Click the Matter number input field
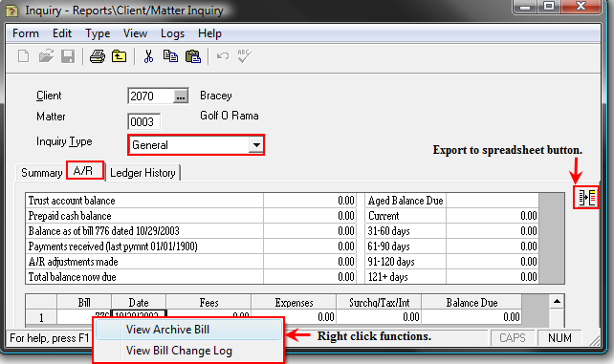 click(143, 122)
